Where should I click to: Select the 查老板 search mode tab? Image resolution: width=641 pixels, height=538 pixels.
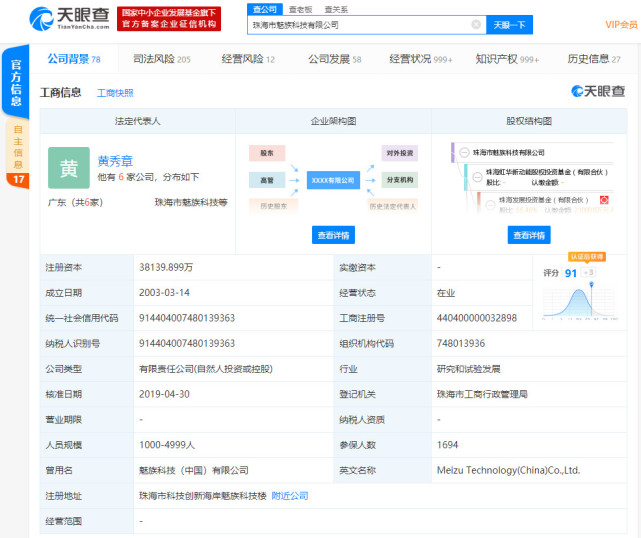[x=299, y=8]
